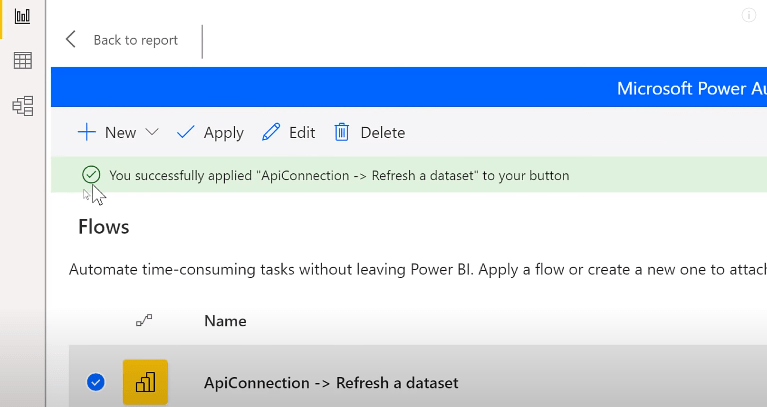This screenshot has height=407, width=767.
Task: Click the Edit pencil icon
Action: pyautogui.click(x=271, y=132)
